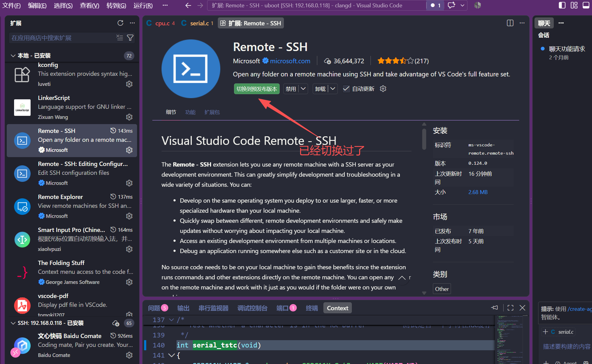Toggle bottom panel layout icon
Image resolution: width=592 pixels, height=364 pixels.
click(x=586, y=5)
